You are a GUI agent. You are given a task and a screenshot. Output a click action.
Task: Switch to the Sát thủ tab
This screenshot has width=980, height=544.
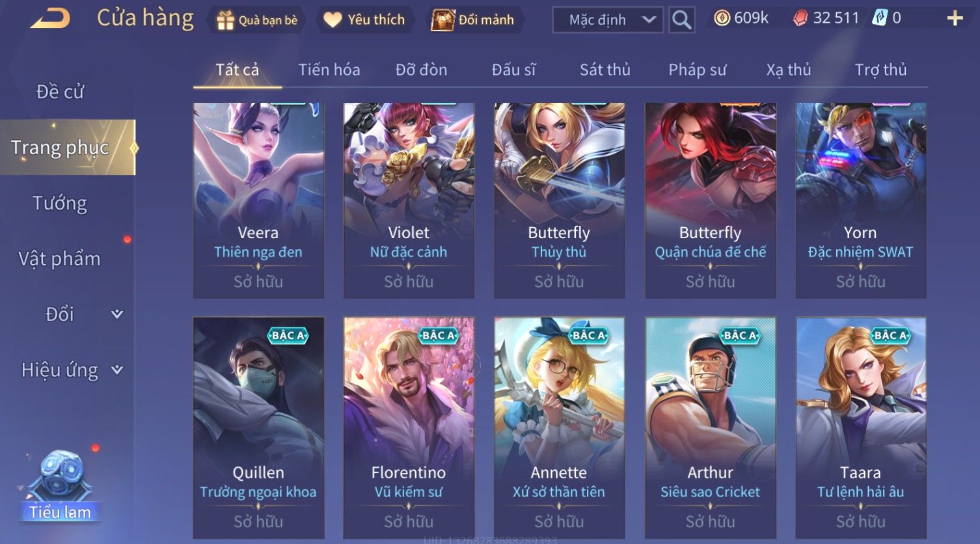[x=605, y=70]
